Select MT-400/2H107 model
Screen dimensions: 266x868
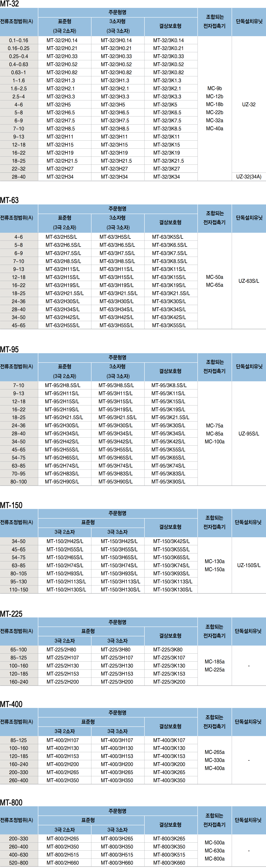point(63,741)
